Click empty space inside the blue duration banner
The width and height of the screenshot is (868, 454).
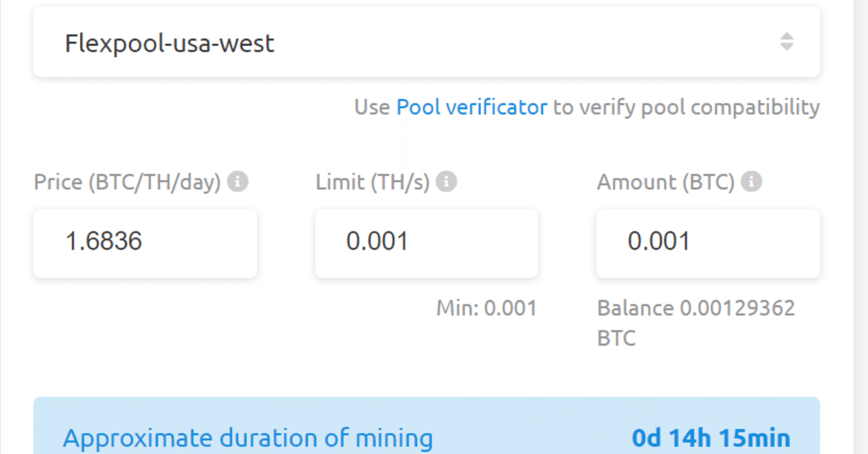pyautogui.click(x=529, y=434)
